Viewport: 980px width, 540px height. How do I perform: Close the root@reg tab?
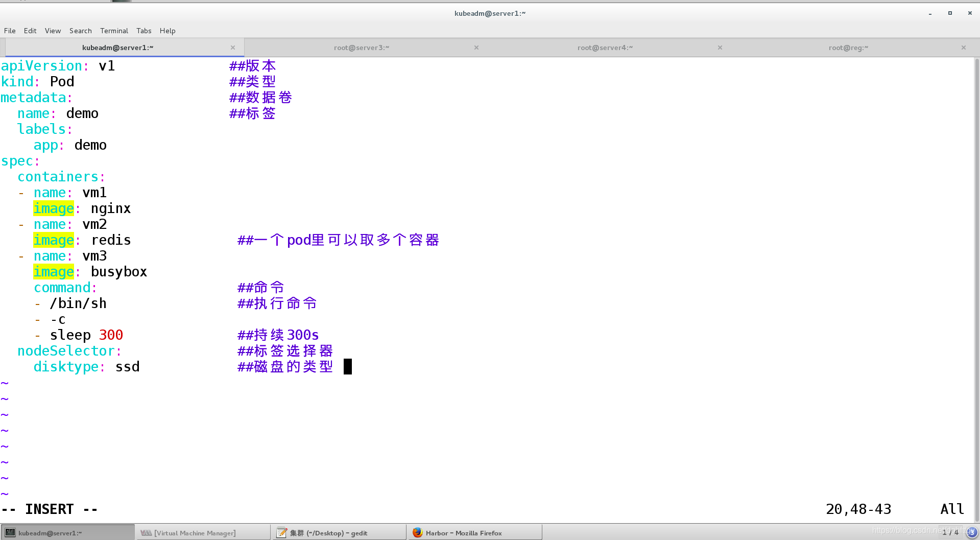(964, 48)
